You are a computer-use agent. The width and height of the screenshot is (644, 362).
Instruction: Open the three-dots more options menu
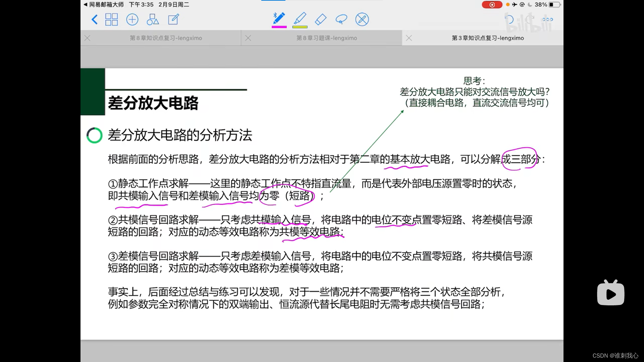(x=547, y=19)
